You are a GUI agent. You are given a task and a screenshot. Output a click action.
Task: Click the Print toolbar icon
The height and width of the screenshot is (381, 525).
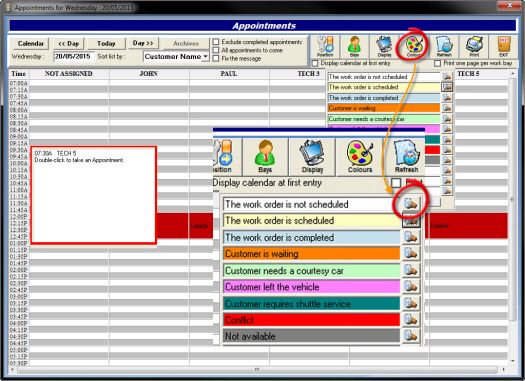tap(474, 46)
